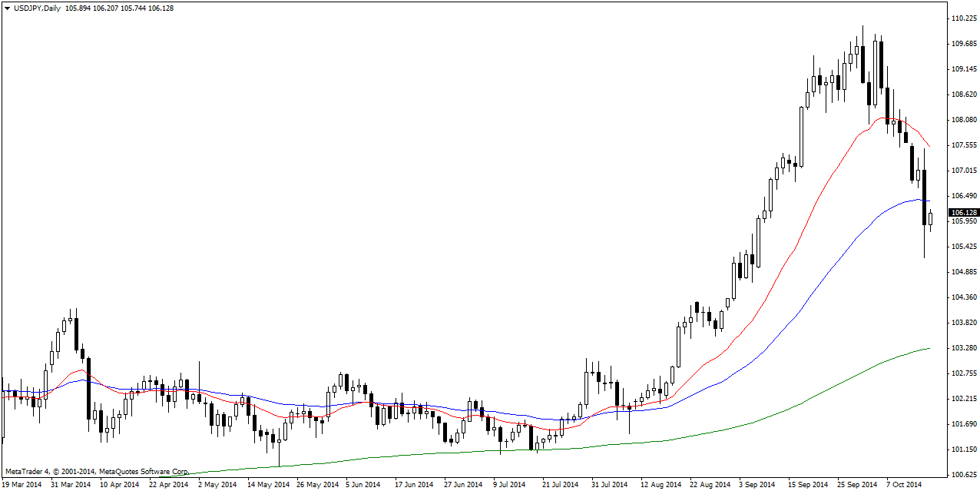Click the 7 Oct 2014 date label
Viewport: 980px width, 491px height.
(902, 485)
